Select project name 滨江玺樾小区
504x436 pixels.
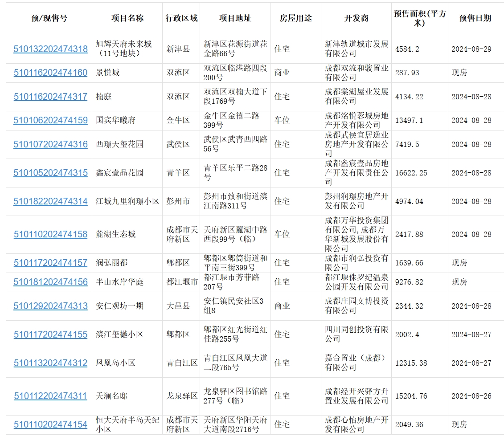click(x=119, y=334)
